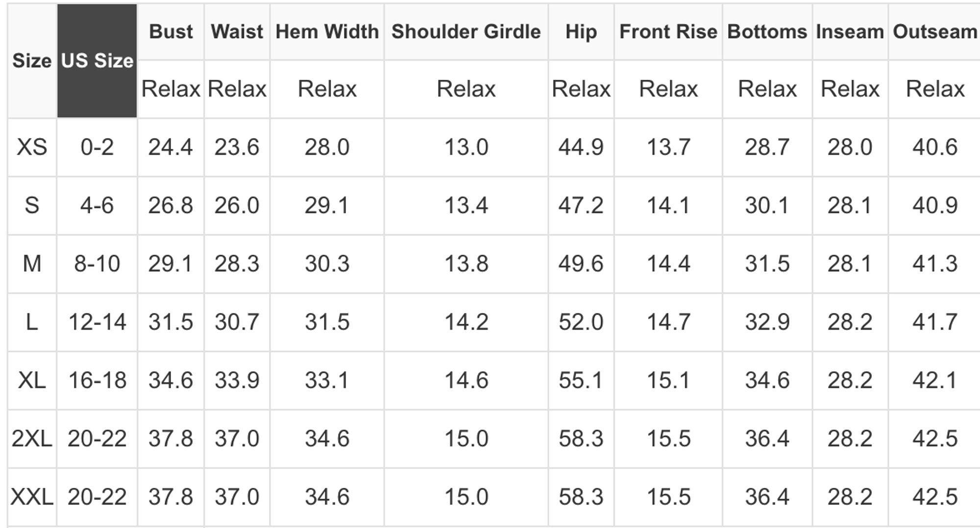Click US size 0-2 cell
Viewport: 980px width, 528px height.
coord(97,147)
